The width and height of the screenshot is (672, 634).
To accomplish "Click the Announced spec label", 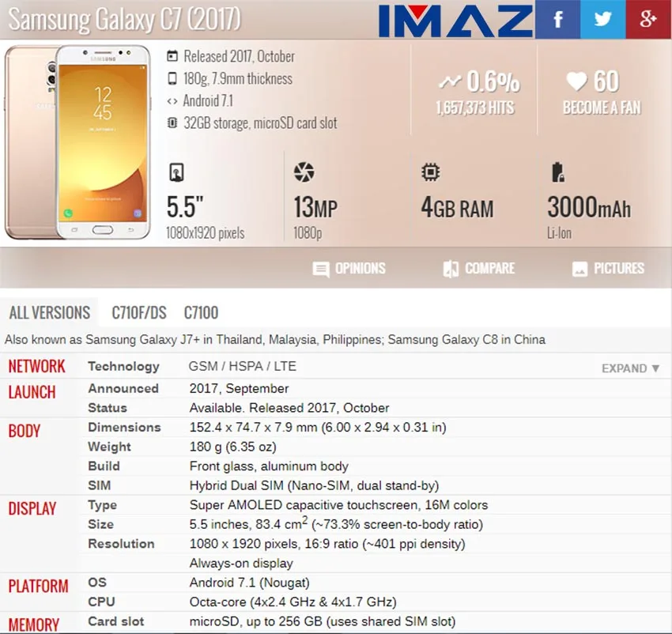I will [x=123, y=388].
